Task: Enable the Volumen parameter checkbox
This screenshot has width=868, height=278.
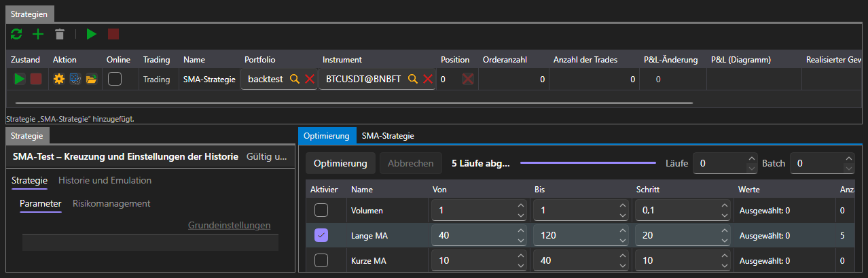Action: (x=321, y=211)
